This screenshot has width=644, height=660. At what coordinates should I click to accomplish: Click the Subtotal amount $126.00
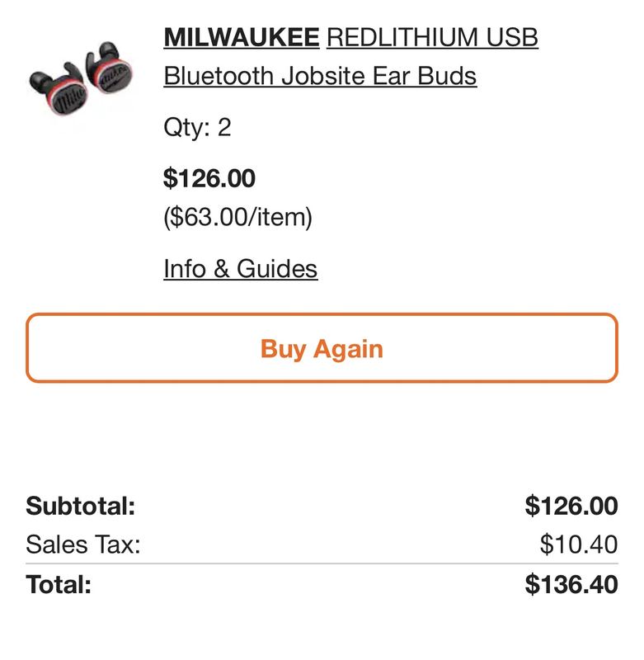571,506
